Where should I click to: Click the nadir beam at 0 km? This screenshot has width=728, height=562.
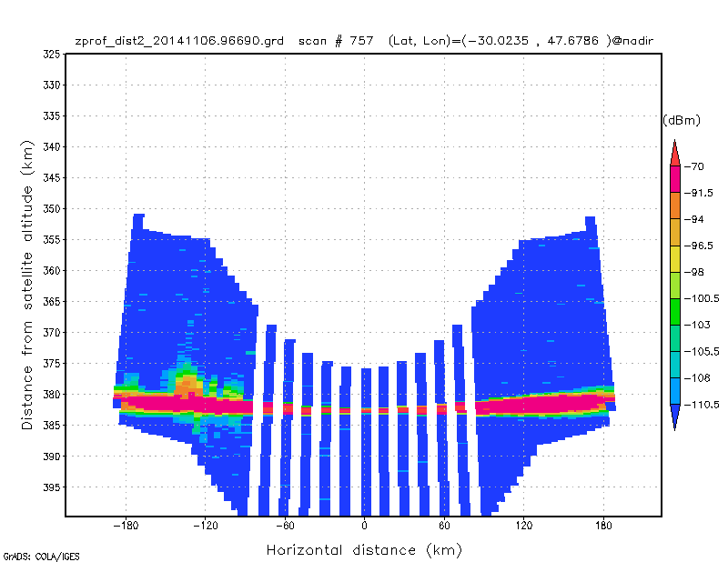pos(367,442)
